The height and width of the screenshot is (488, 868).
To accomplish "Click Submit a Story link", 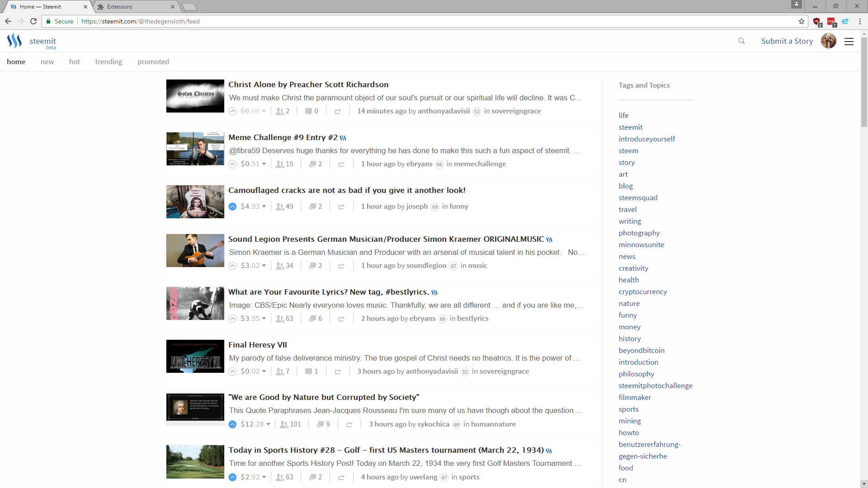I will (787, 41).
